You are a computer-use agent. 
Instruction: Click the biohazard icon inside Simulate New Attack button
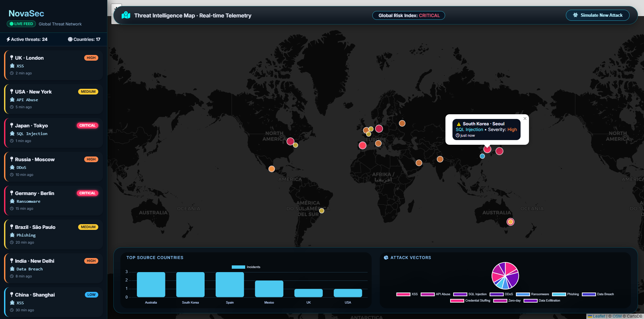tap(575, 15)
